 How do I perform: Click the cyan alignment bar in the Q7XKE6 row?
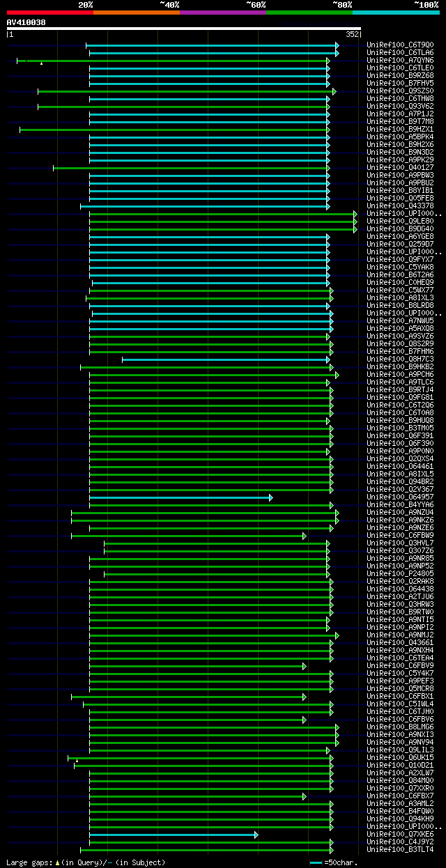[x=174, y=835]
